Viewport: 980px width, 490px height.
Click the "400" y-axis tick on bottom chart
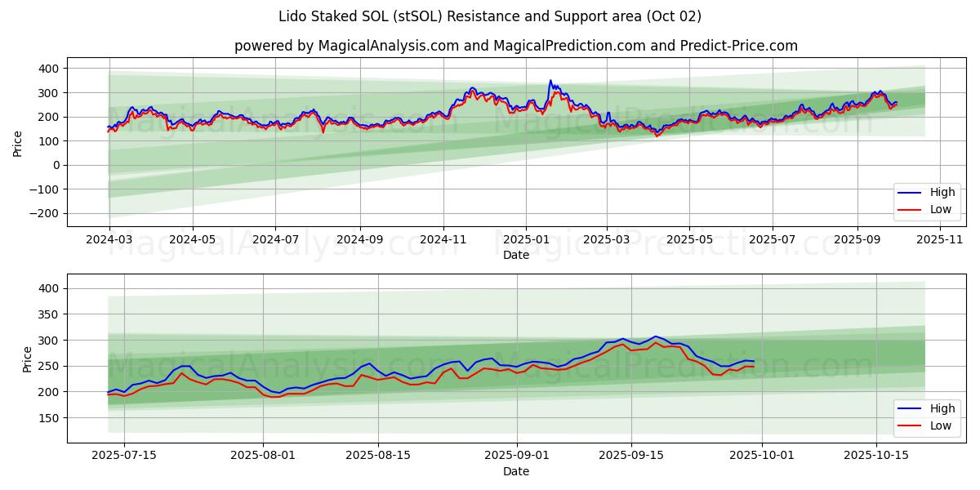click(51, 288)
